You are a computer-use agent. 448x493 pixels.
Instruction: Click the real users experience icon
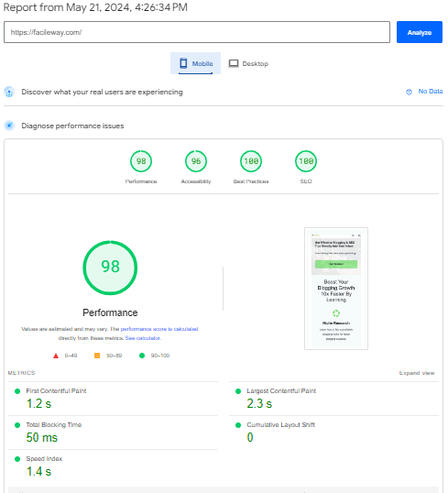pyautogui.click(x=9, y=92)
